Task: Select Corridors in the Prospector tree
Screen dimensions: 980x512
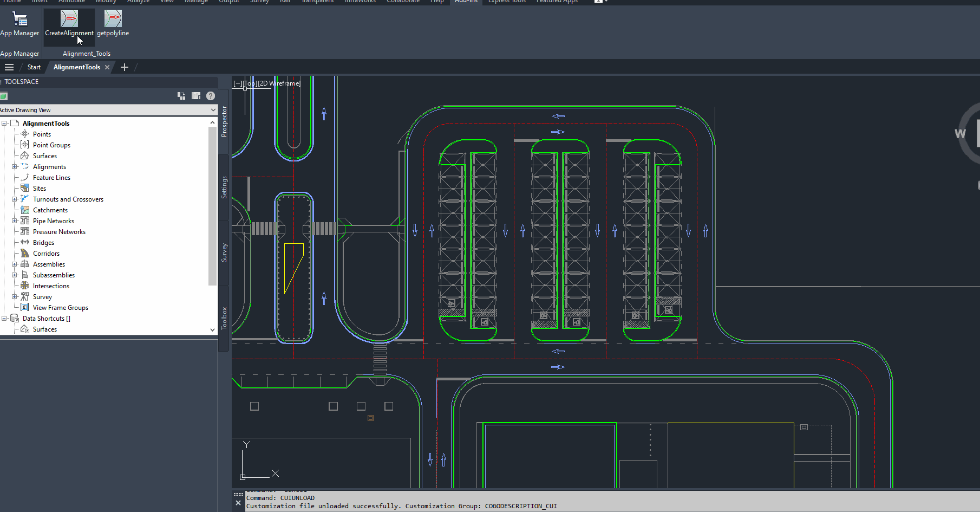Action: pyautogui.click(x=46, y=254)
